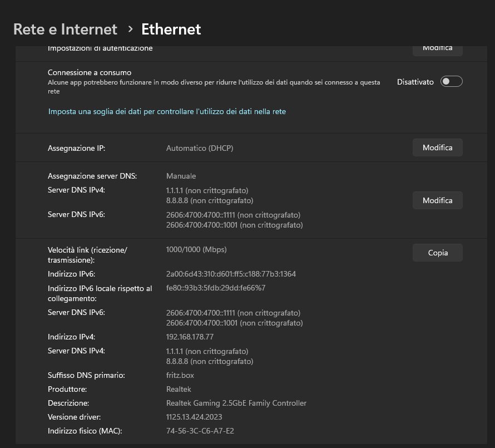The width and height of the screenshot is (495, 448).
Task: Click the link-local address fe80::93b3
Action: point(216,288)
